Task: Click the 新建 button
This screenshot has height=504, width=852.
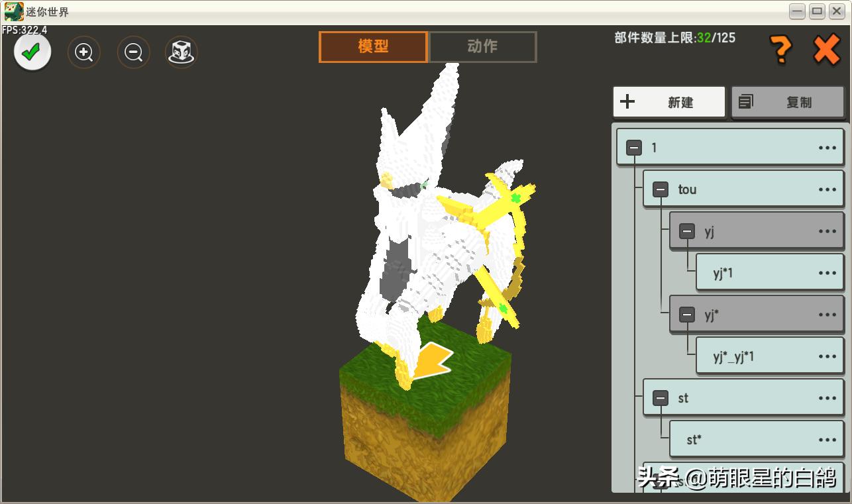Action: pos(669,102)
